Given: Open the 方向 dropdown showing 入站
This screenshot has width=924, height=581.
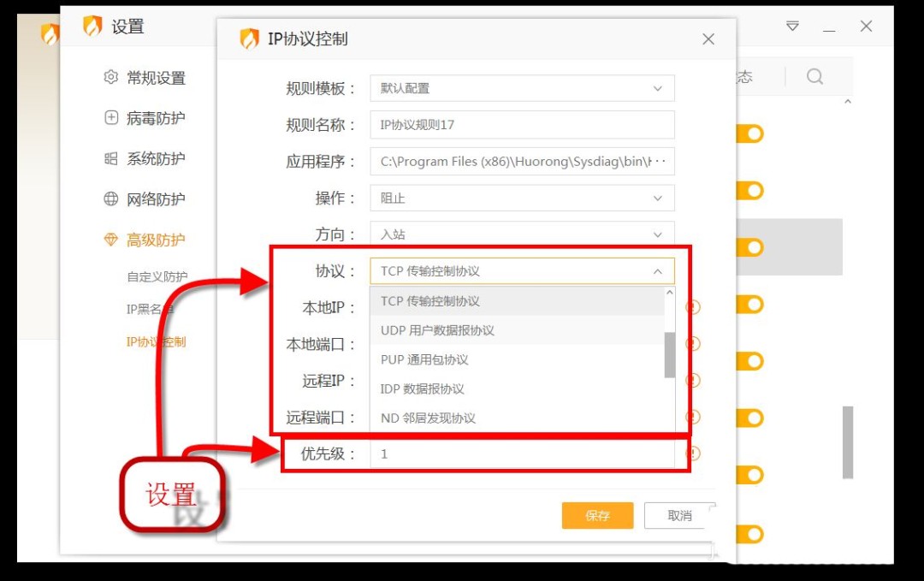Looking at the screenshot, I should click(522, 234).
